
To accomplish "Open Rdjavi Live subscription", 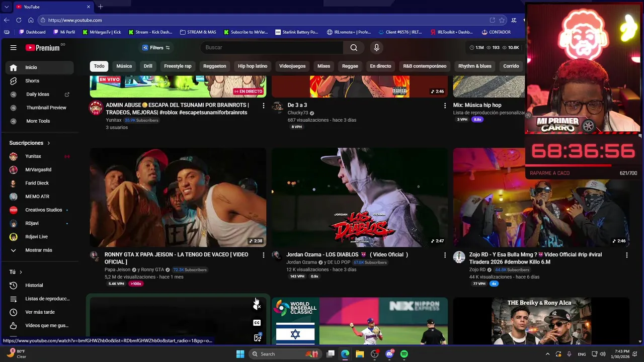I will (x=40, y=237).
